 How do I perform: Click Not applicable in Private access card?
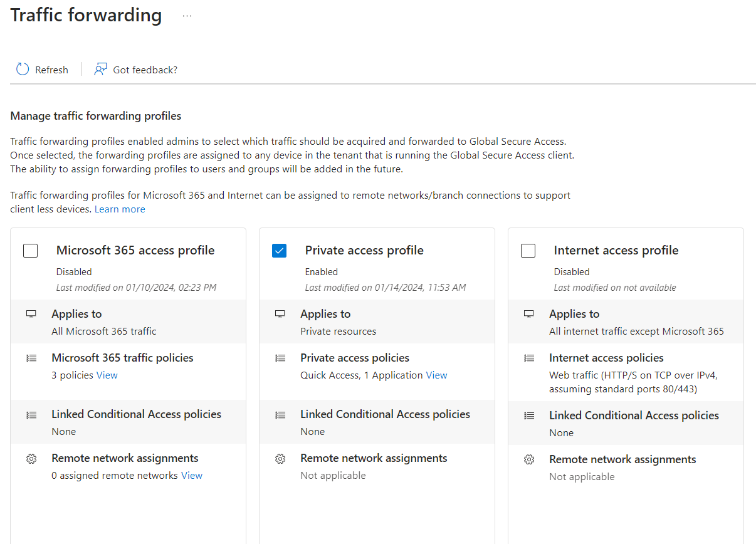(x=333, y=476)
